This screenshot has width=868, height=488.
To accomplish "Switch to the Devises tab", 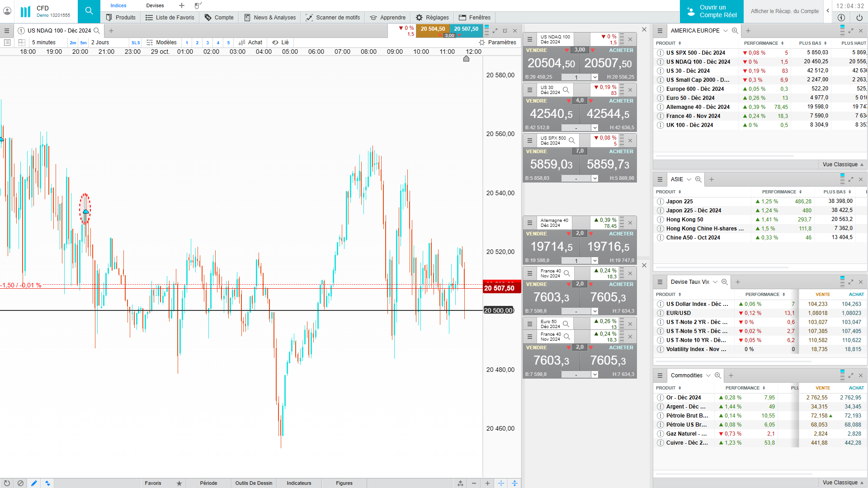I will click(x=155, y=5).
